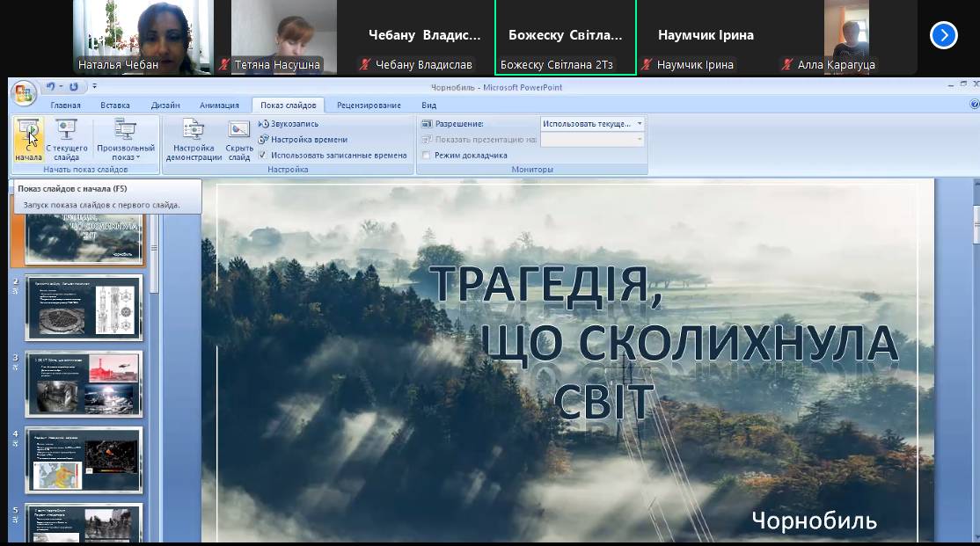The image size is (980, 546).
Task: Select the Показ слайдов ribbon tab
Action: (x=289, y=105)
